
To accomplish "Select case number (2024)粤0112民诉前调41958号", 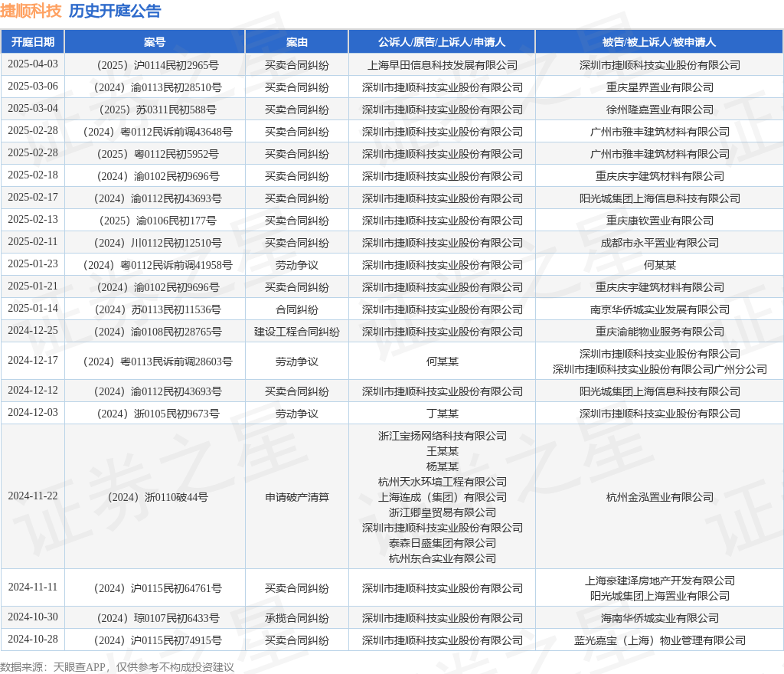I will pos(158,265).
